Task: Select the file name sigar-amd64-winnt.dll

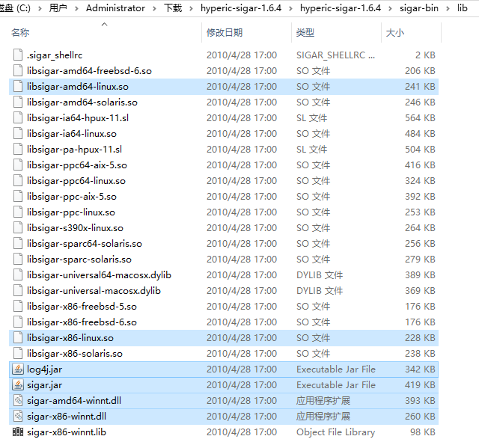Action: tap(74, 401)
